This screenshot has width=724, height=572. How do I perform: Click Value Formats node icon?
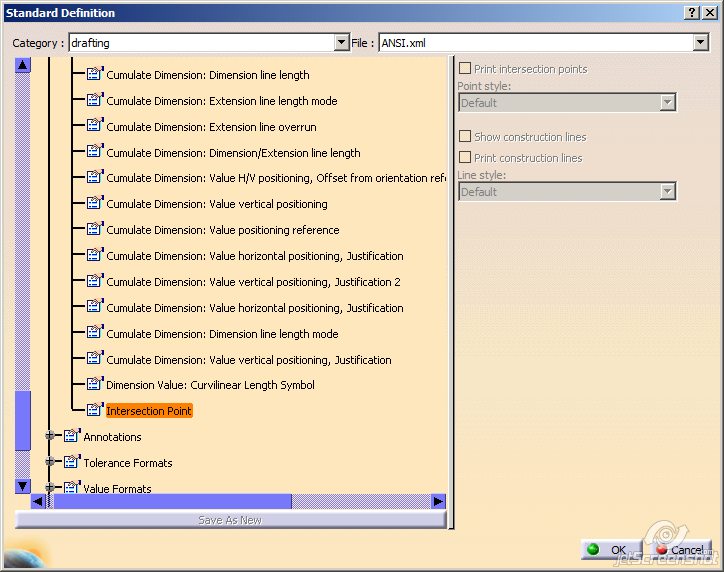pos(72,487)
